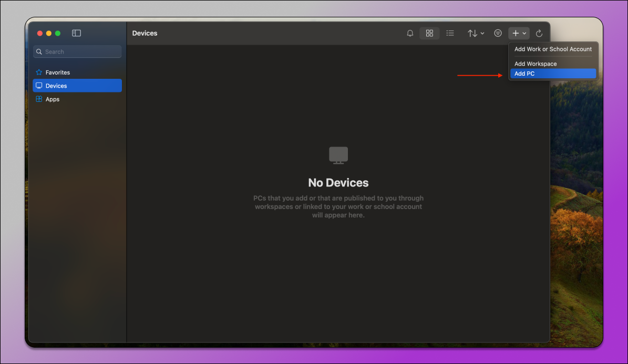Switch to grid view layout
Image resolution: width=628 pixels, height=364 pixels.
(x=429, y=33)
